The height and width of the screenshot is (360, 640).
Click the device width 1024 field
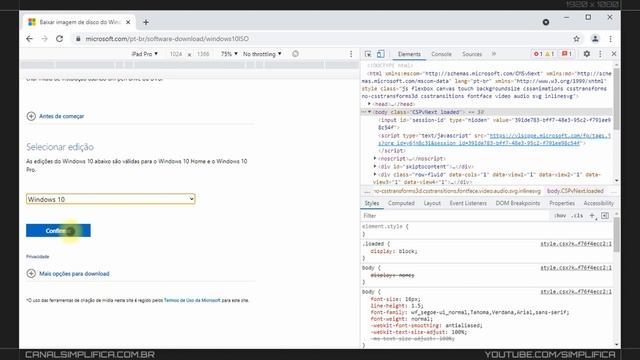point(176,54)
